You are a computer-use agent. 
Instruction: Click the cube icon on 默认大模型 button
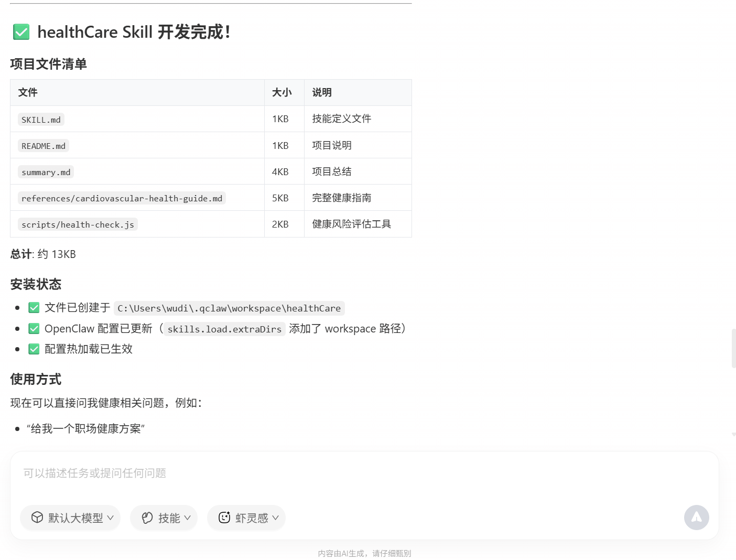point(37,518)
